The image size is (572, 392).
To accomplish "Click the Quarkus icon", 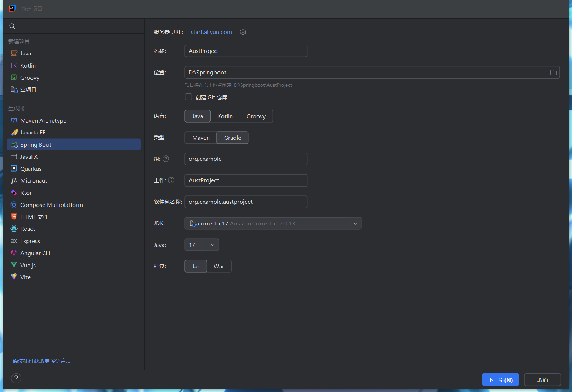I will pos(14,169).
